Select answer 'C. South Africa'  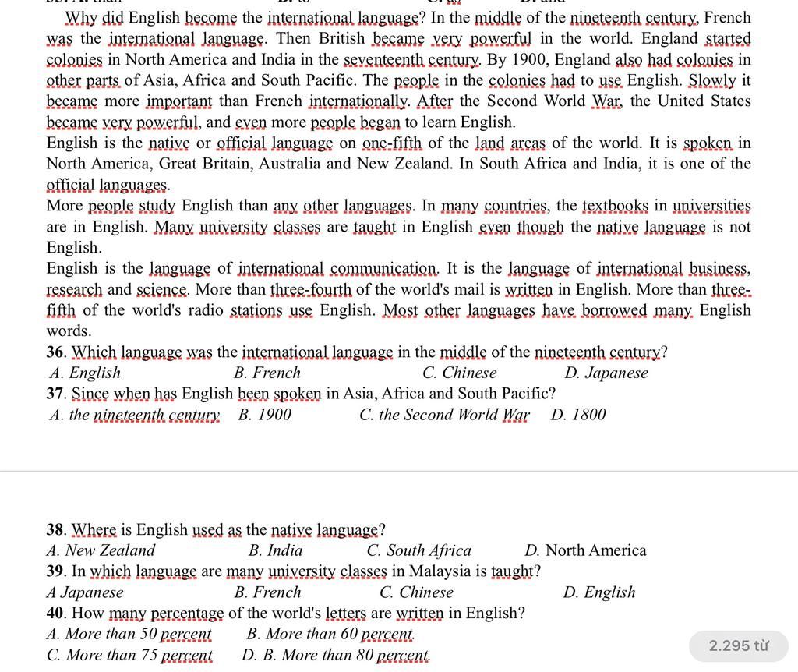coord(418,550)
